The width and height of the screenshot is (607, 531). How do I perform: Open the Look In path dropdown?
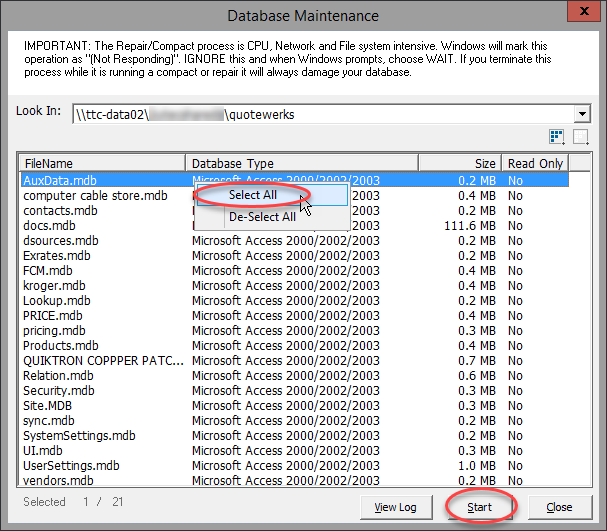[582, 114]
